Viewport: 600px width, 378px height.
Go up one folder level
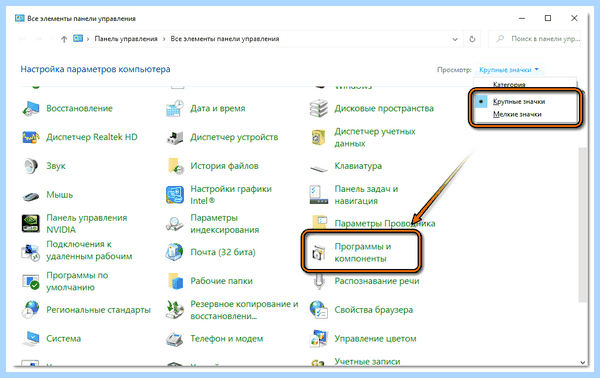pos(64,39)
